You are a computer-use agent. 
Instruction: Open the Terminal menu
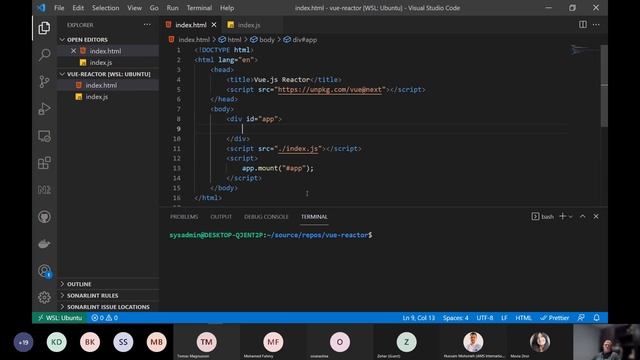[x=199, y=8]
